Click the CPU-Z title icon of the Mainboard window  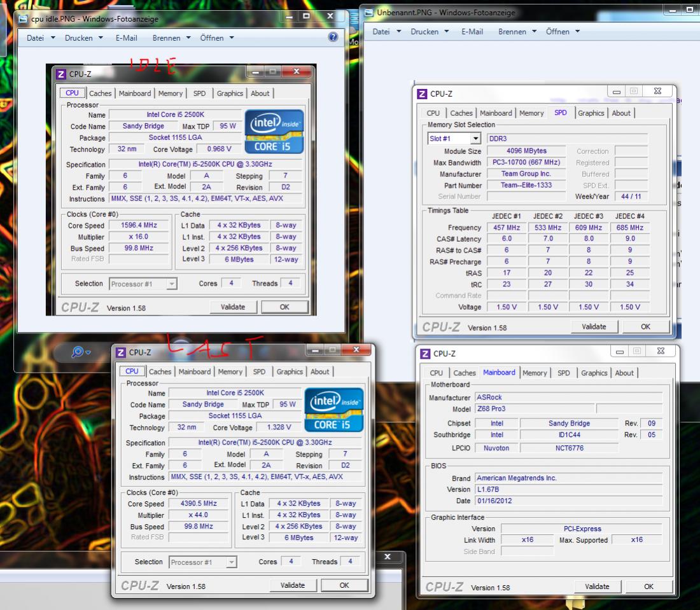pos(425,354)
